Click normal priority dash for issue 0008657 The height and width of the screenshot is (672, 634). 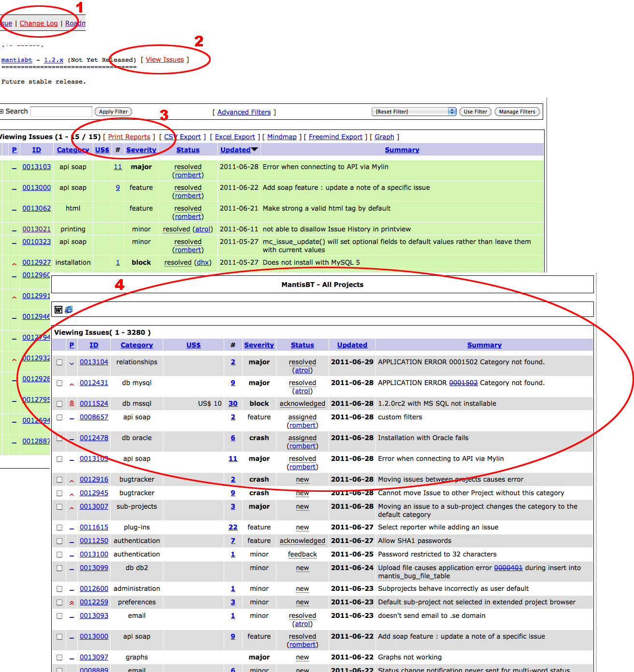point(72,418)
